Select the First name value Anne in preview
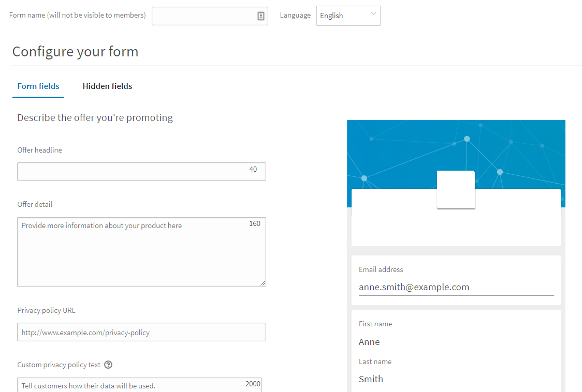Image resolution: width=582 pixels, height=392 pixels. (x=369, y=342)
